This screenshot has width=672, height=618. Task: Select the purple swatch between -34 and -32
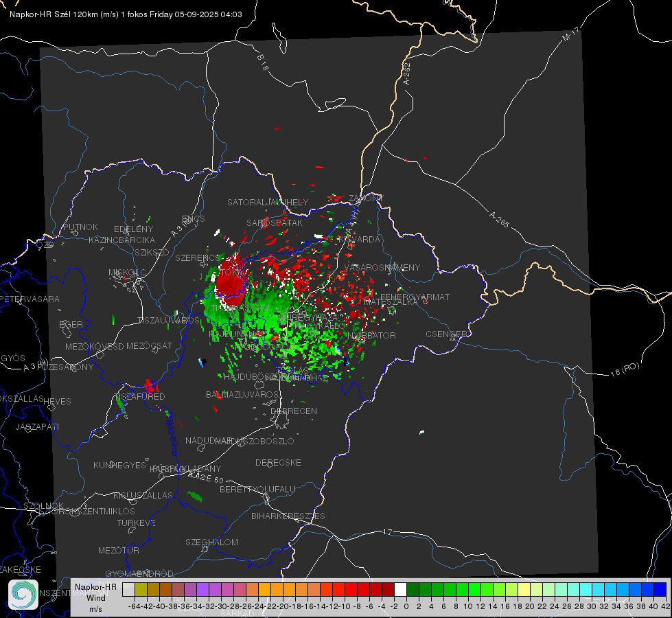click(x=202, y=590)
